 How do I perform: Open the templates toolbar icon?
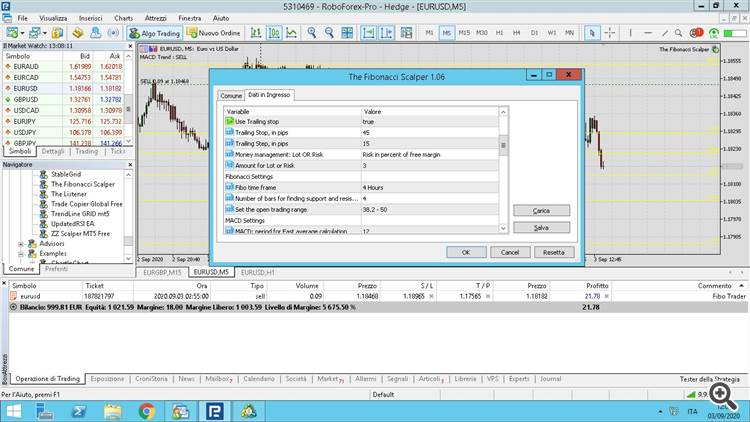click(406, 33)
